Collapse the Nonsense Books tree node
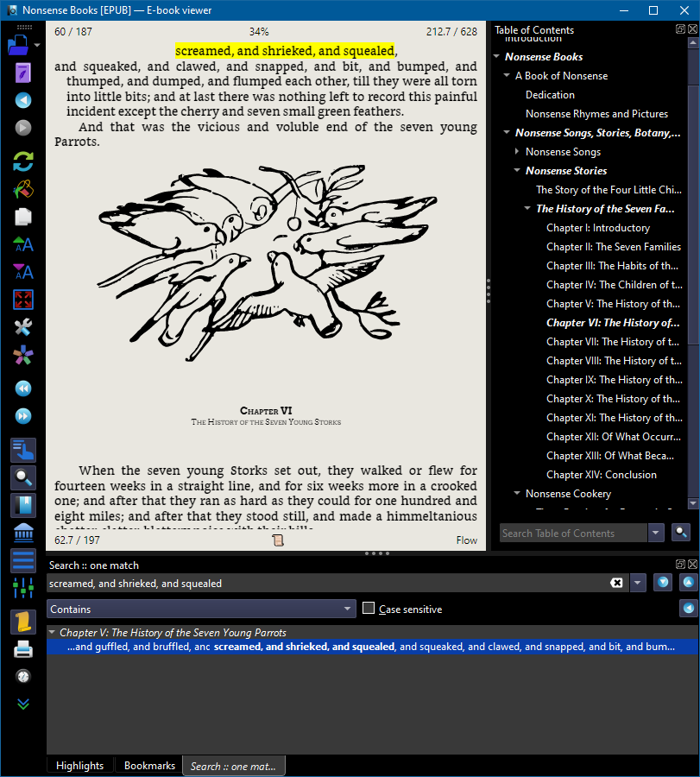 [497, 56]
